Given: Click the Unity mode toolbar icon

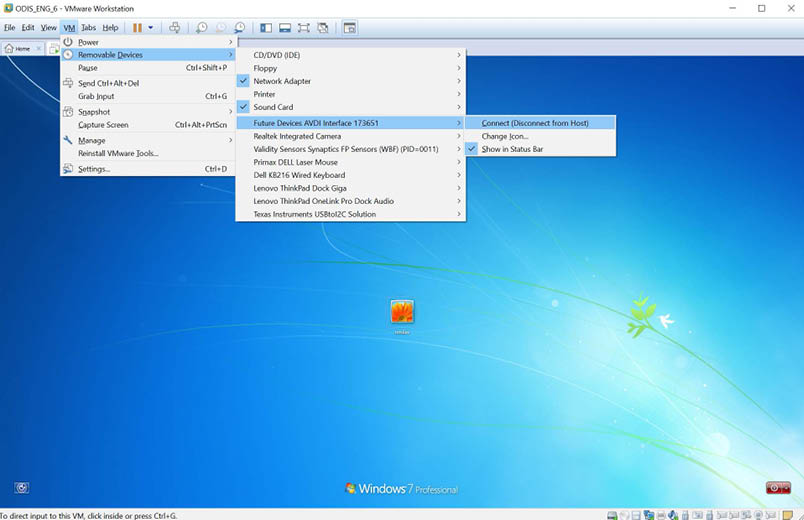Looking at the screenshot, I should (x=323, y=28).
